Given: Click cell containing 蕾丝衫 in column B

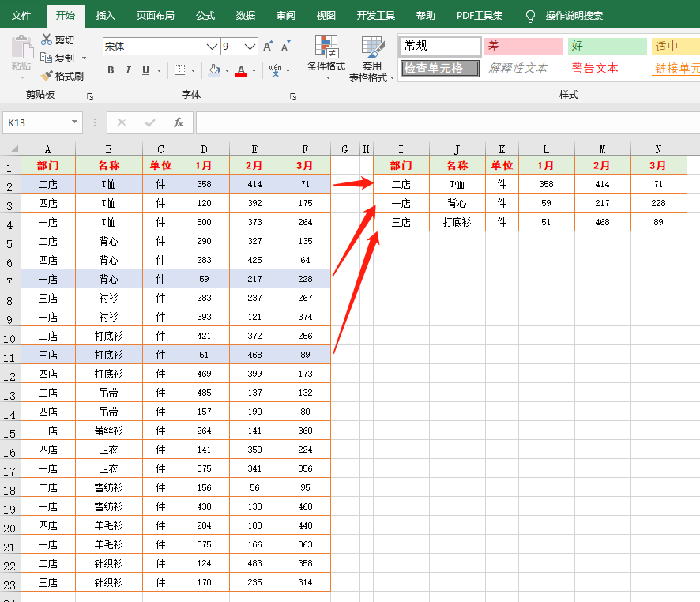Looking at the screenshot, I should [108, 431].
